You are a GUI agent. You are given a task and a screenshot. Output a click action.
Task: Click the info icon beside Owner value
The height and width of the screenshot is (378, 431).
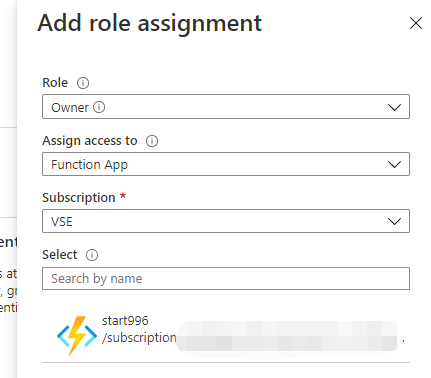click(99, 107)
